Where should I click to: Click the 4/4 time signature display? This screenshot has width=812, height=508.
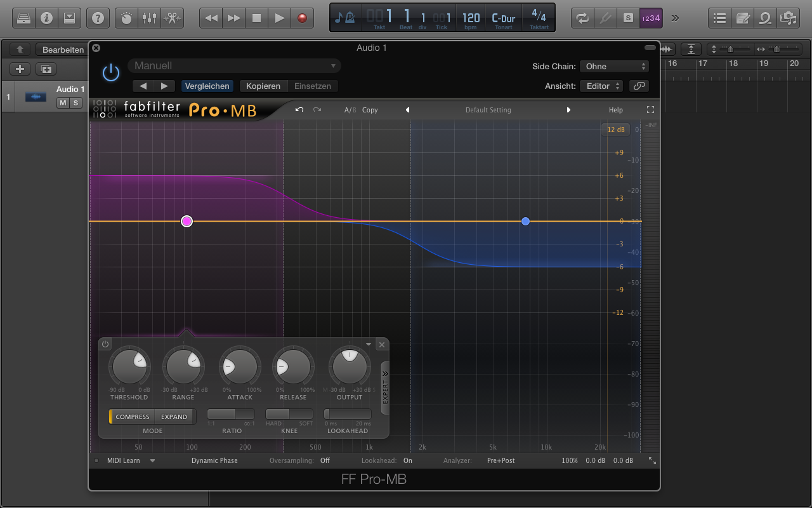pyautogui.click(x=539, y=15)
